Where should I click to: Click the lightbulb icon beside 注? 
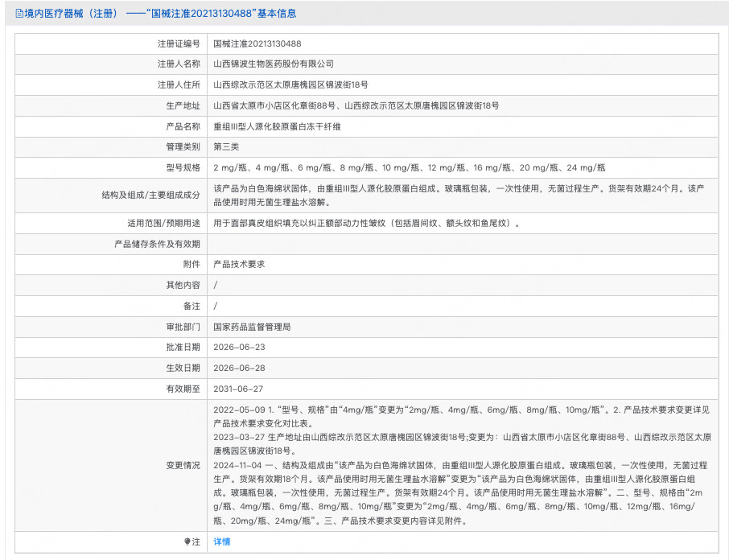[187, 541]
